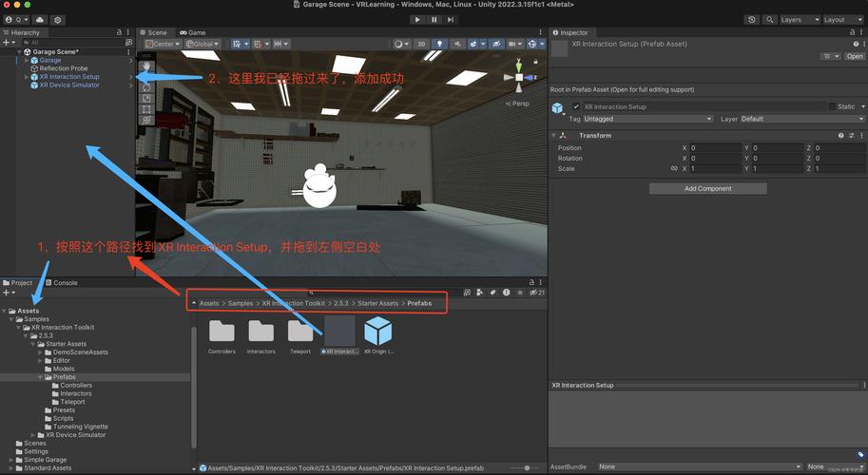
Task: Click the Add Component button
Action: click(x=708, y=188)
